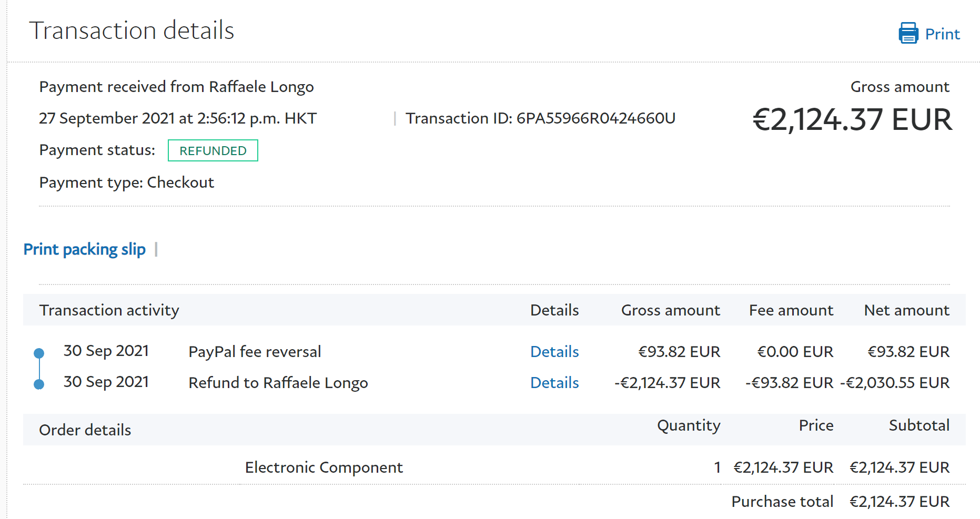Image resolution: width=980 pixels, height=519 pixels.
Task: Open Details for PayPal fee reversal
Action: click(x=554, y=352)
